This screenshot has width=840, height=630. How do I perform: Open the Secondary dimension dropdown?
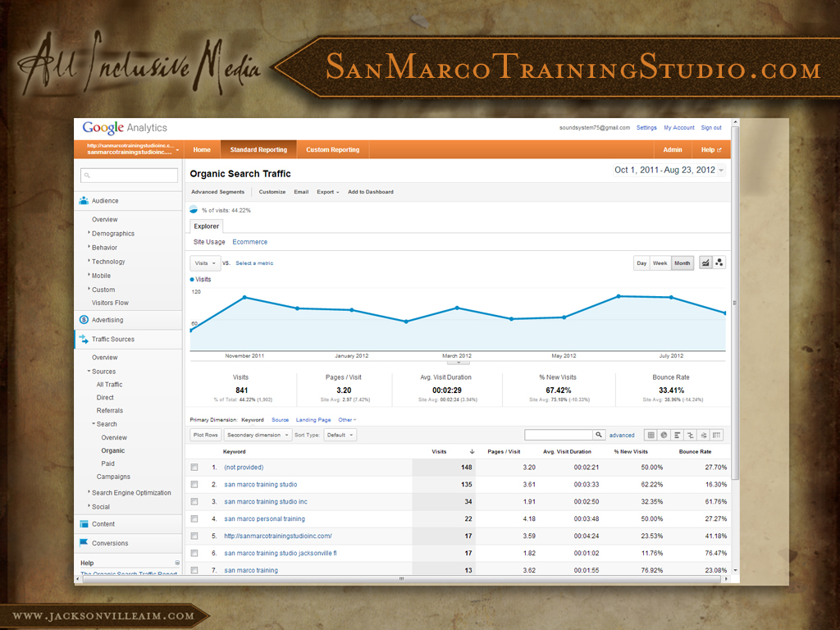258,435
